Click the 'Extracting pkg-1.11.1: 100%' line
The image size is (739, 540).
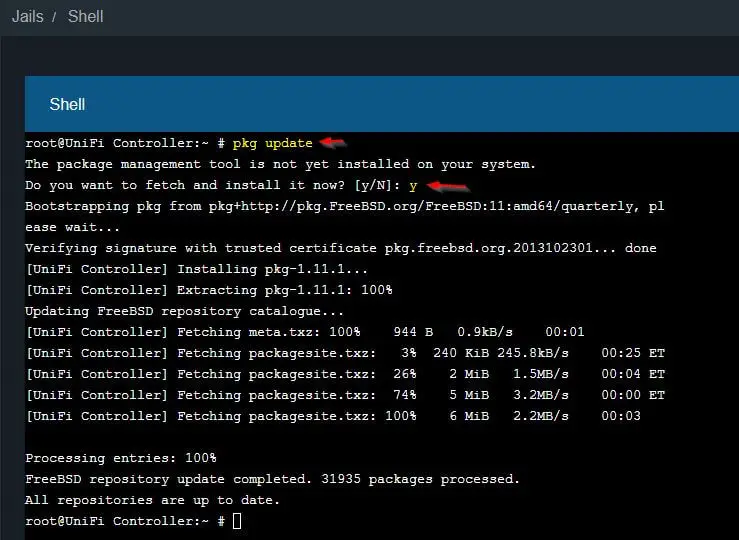(209, 290)
